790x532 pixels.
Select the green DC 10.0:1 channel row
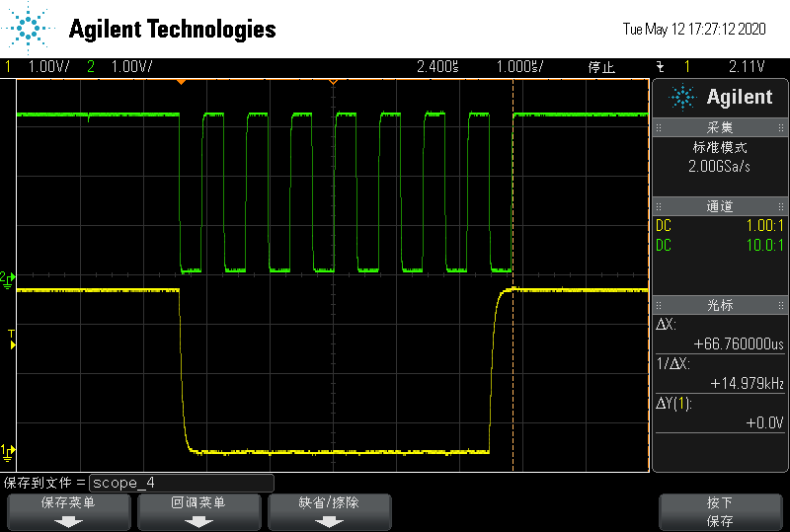click(720, 246)
